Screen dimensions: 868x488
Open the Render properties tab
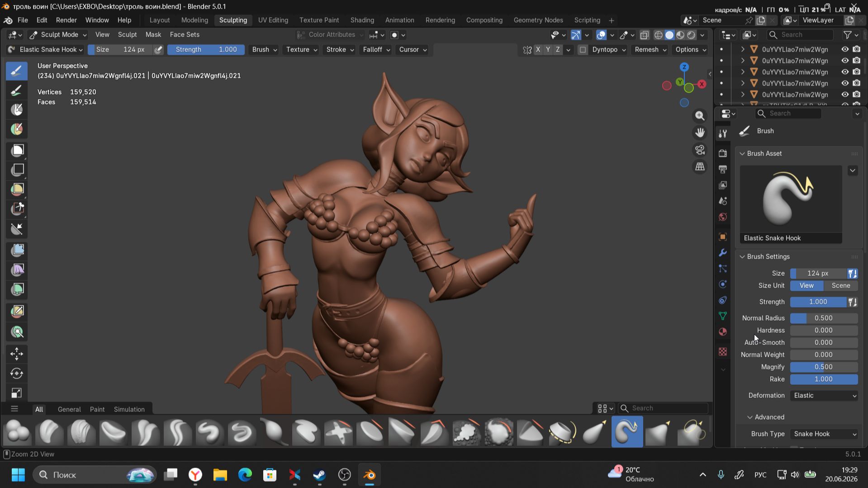[x=723, y=153]
